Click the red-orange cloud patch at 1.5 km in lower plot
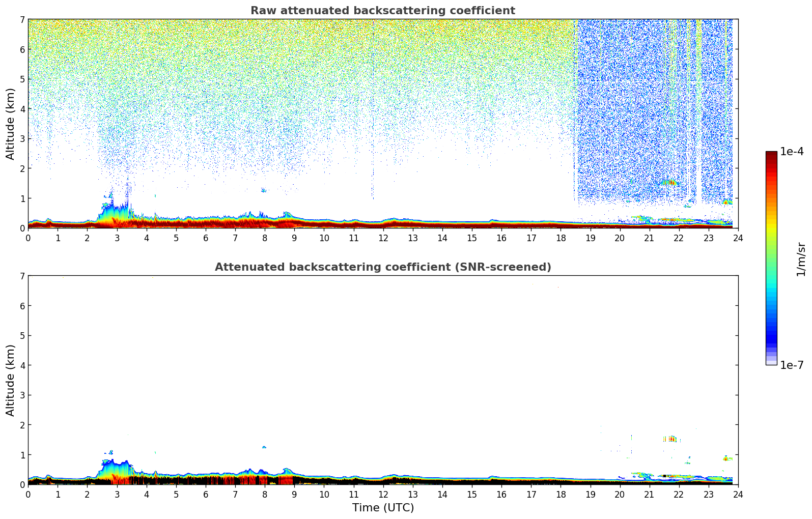This screenshot has height=519, width=812. point(671,439)
